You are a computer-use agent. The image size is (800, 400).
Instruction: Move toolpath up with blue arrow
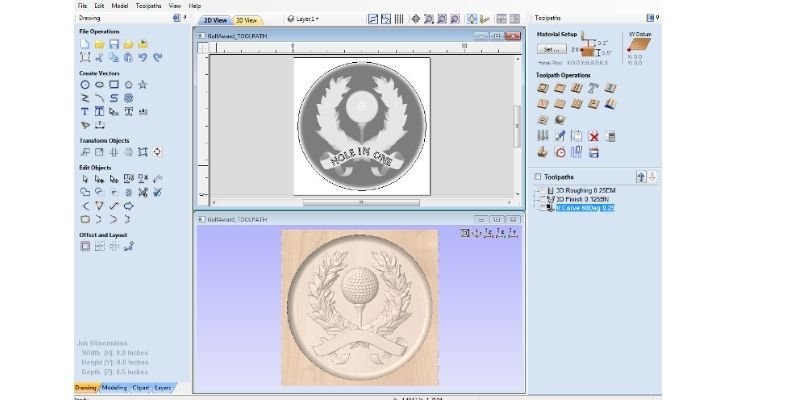pyautogui.click(x=641, y=177)
